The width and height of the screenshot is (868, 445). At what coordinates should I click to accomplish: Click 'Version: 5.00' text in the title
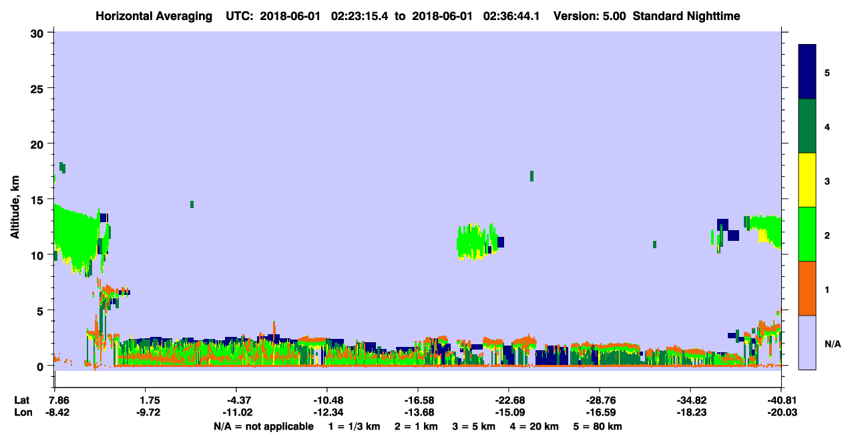click(590, 15)
